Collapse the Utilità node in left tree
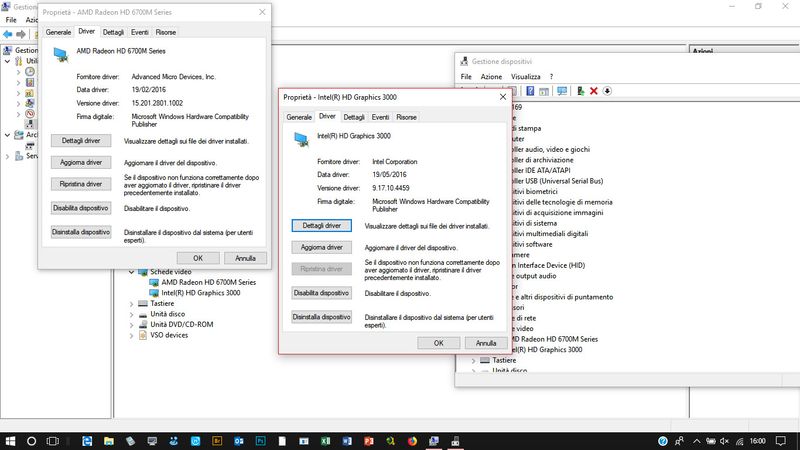The height and width of the screenshot is (450, 800). [x=8, y=61]
